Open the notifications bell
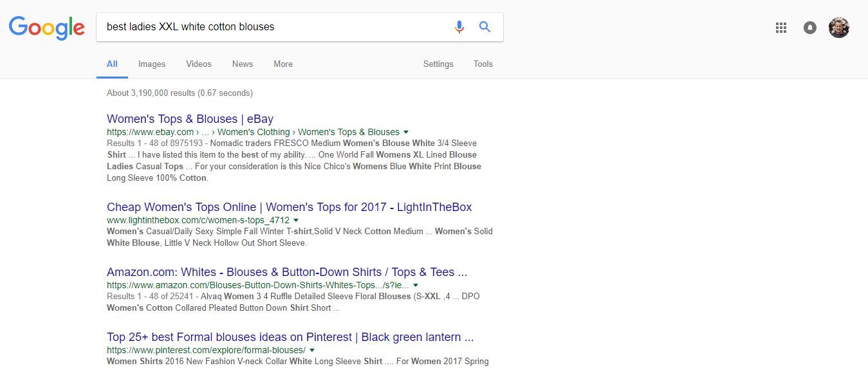 tap(810, 28)
